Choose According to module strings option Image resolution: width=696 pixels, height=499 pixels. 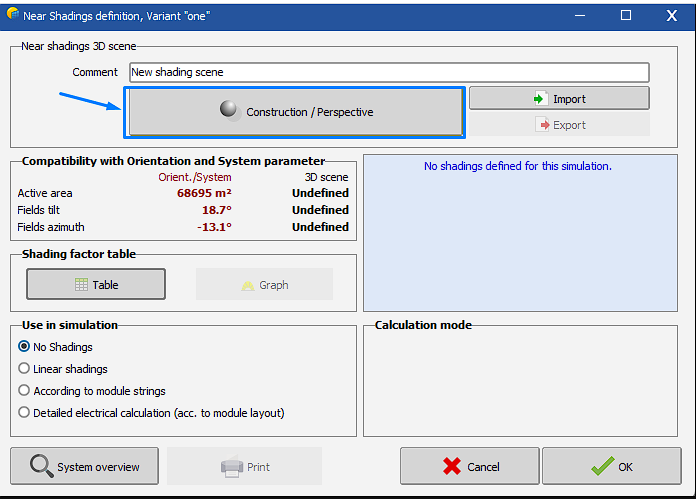(x=25, y=391)
